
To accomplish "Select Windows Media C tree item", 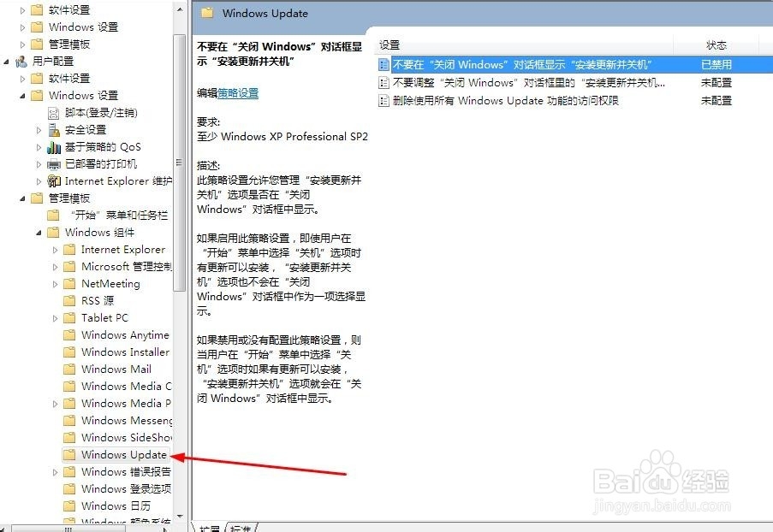I will pyautogui.click(x=126, y=387).
